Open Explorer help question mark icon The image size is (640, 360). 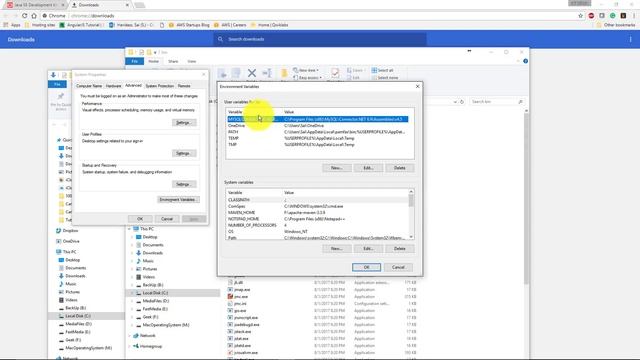point(525,61)
